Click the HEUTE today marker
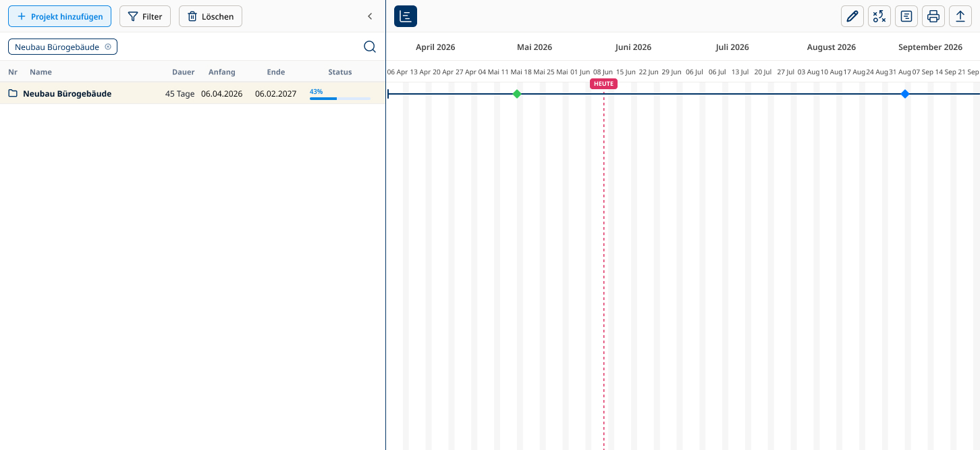Viewport: 980px width, 450px height. [603, 84]
